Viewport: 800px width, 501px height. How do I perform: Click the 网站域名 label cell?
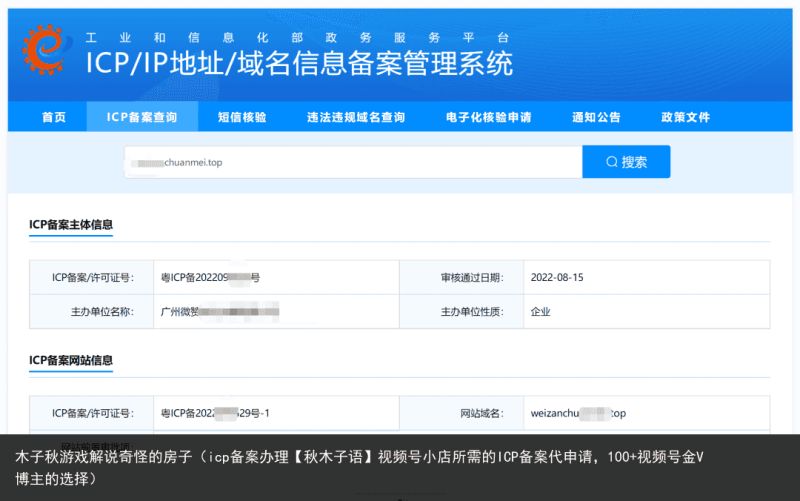462,413
